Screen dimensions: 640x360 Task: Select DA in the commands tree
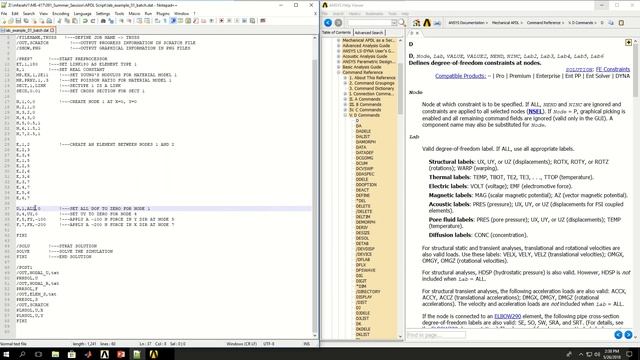[x=358, y=126]
